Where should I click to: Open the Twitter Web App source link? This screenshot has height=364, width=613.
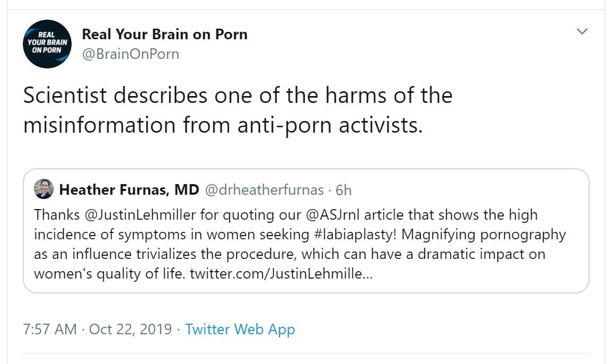(x=240, y=329)
